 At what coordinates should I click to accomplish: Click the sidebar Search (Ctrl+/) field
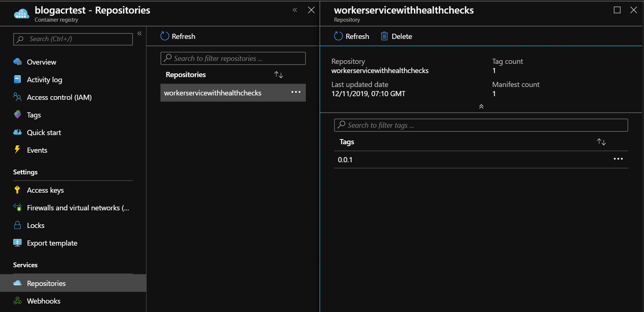(x=73, y=39)
